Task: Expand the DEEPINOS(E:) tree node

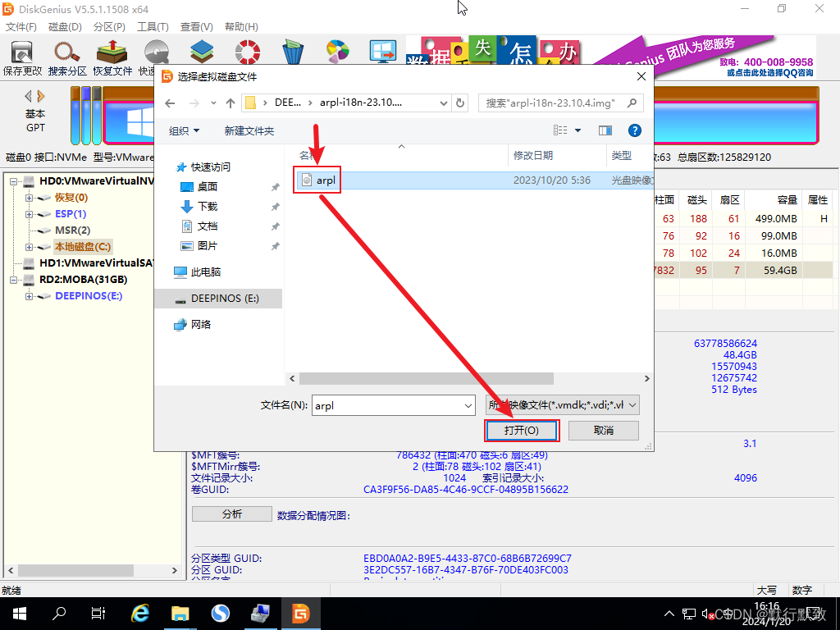Action: (x=30, y=296)
